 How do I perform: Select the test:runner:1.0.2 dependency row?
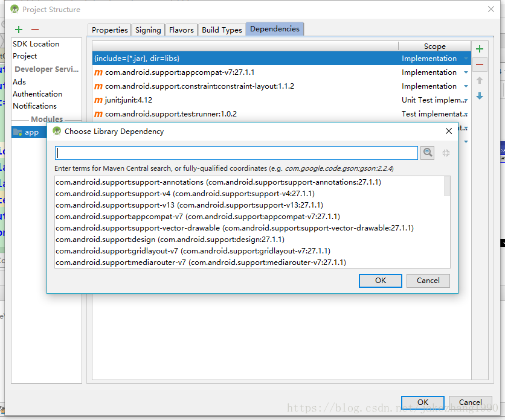[281, 113]
